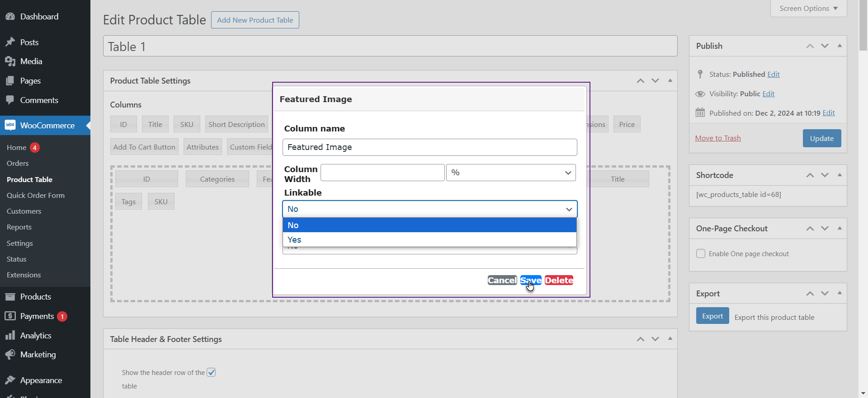Click the Move to Trash link
Image resolution: width=868 pixels, height=398 pixels.
717,138
